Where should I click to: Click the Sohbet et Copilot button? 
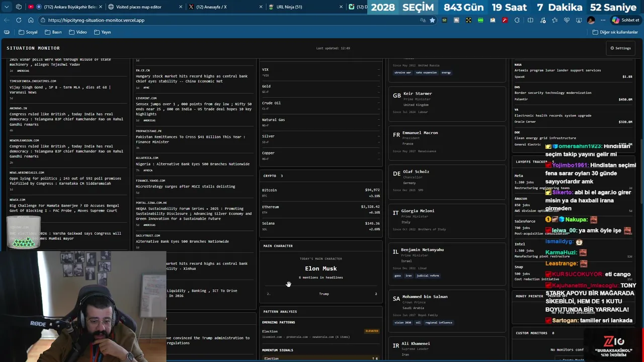[625, 20]
